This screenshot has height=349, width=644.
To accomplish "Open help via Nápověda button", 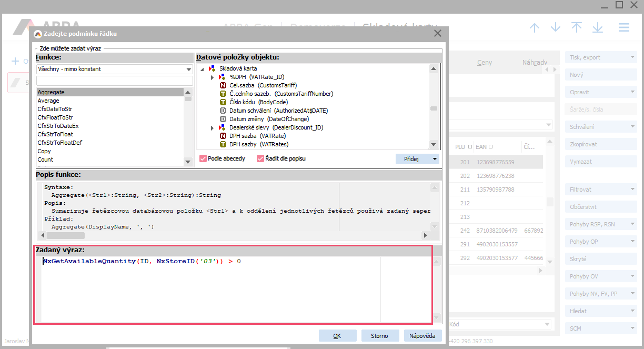I will pos(423,336).
